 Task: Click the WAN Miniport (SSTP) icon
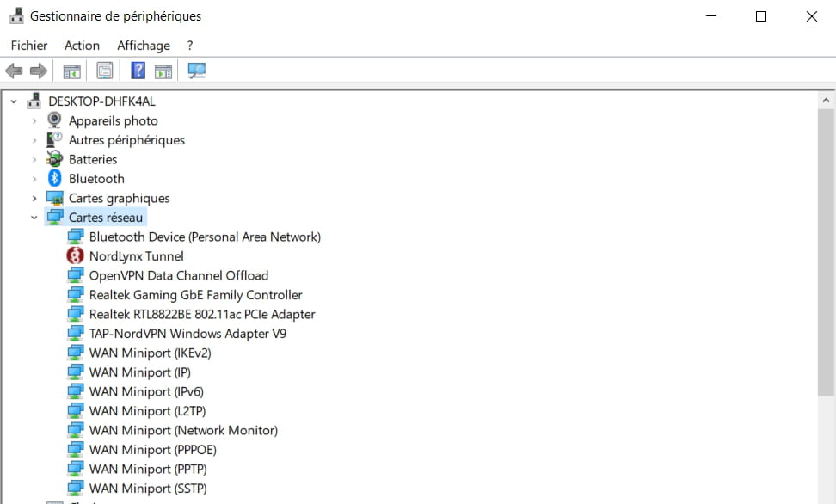75,488
